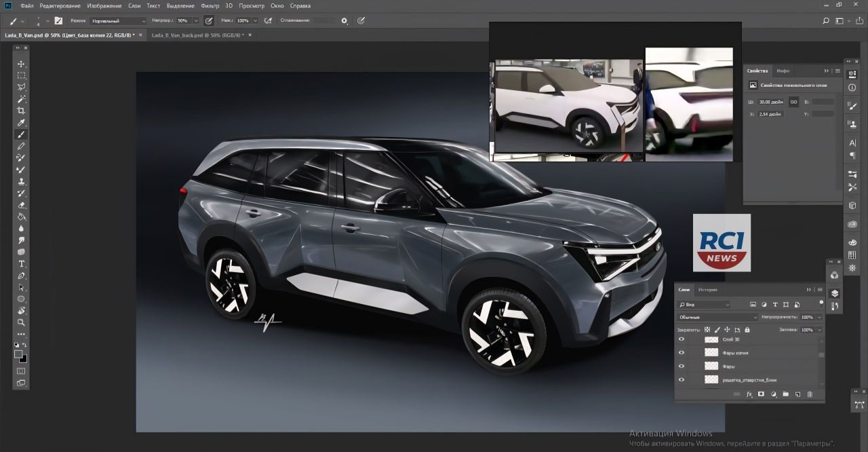Click the Create new group folder icon

coord(785,394)
